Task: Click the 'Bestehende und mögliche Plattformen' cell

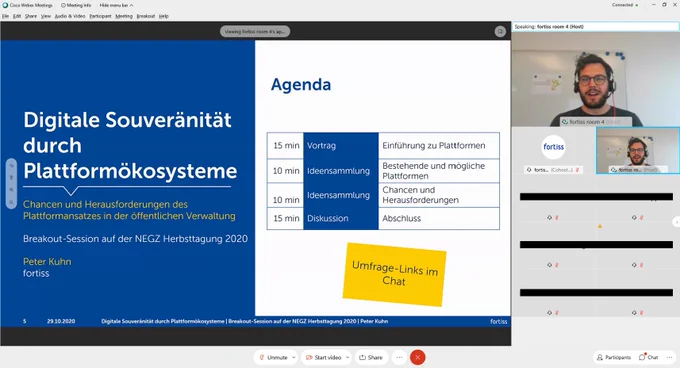Action: (439, 171)
